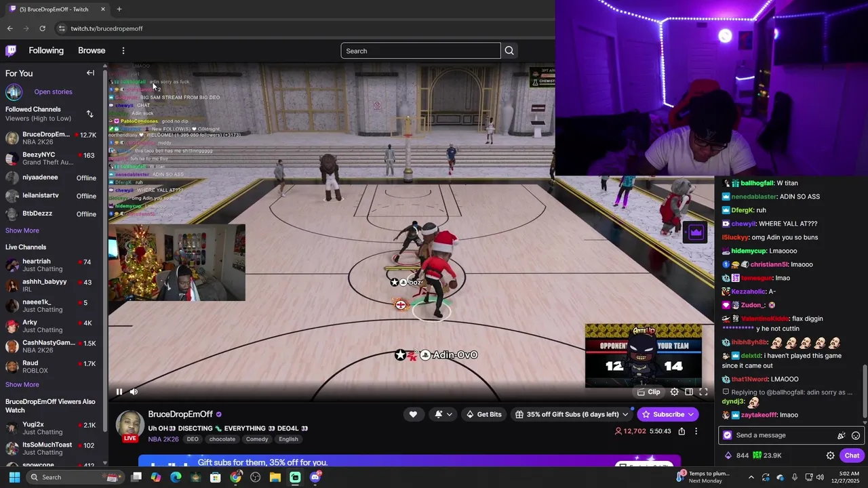Image resolution: width=868 pixels, height=488 pixels.
Task: Click the search magnifier button
Action: pyautogui.click(x=509, y=51)
